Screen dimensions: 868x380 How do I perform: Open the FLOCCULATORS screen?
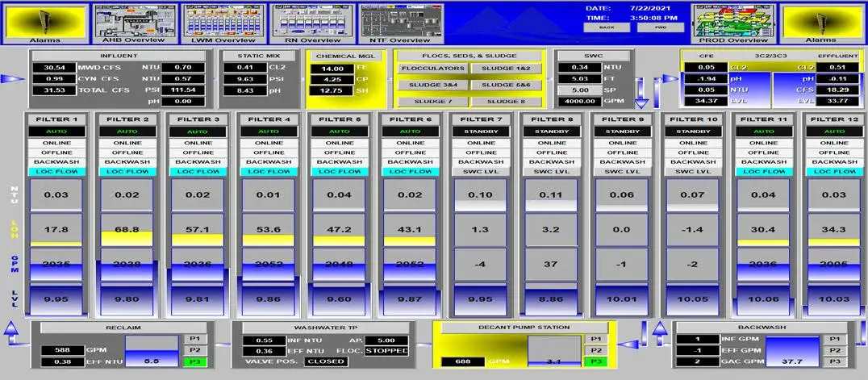[432, 69]
